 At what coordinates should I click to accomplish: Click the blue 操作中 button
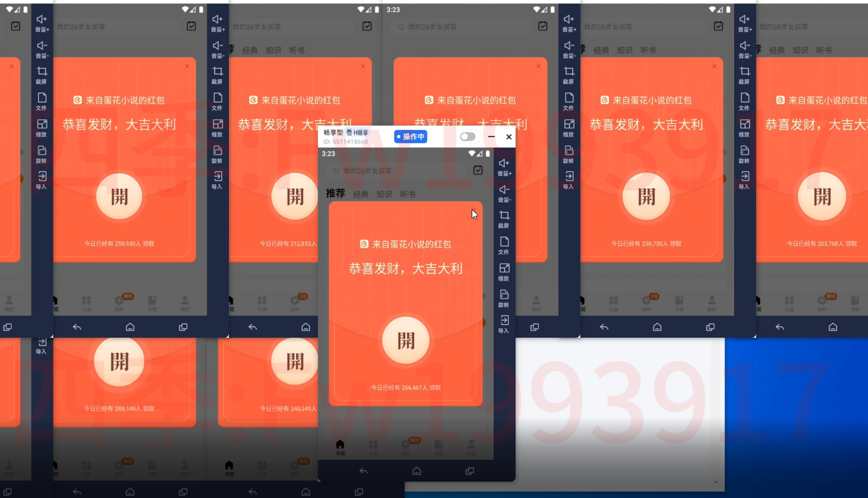point(411,137)
